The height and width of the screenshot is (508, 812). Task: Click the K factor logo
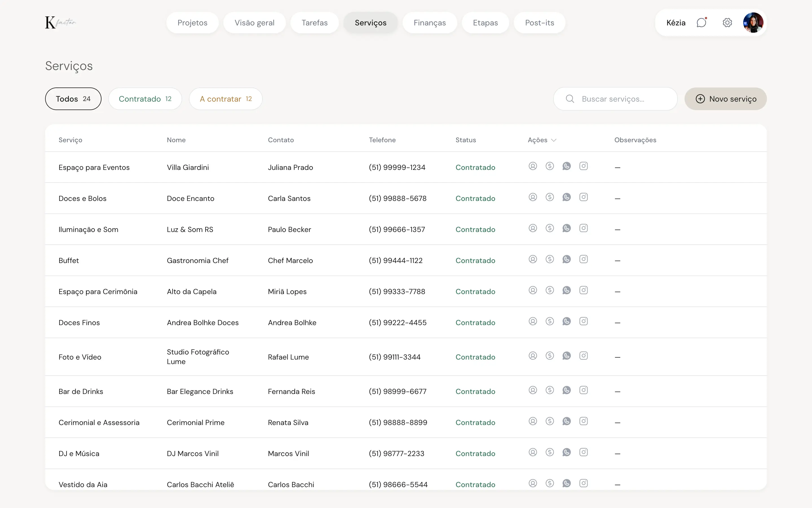[x=61, y=23]
